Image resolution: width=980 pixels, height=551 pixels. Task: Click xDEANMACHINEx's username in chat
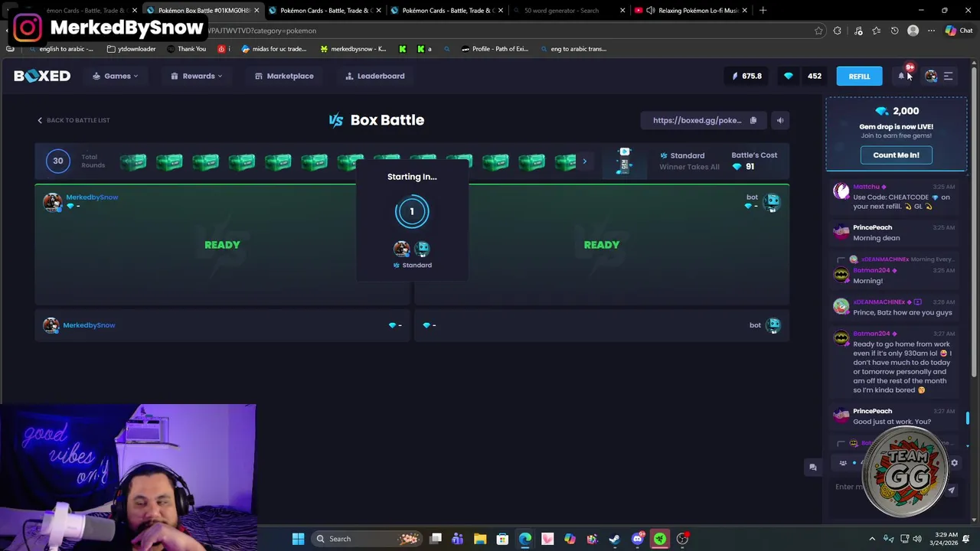[x=879, y=302]
